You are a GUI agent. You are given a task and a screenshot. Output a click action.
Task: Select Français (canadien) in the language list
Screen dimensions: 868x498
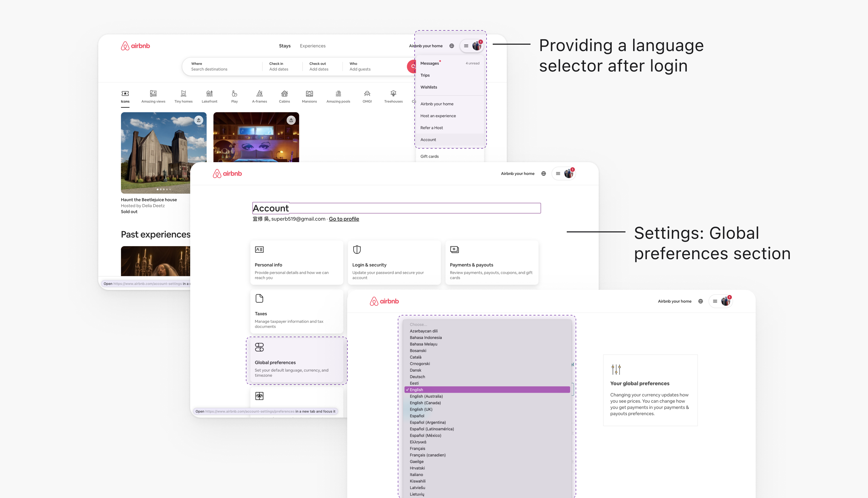(487, 455)
